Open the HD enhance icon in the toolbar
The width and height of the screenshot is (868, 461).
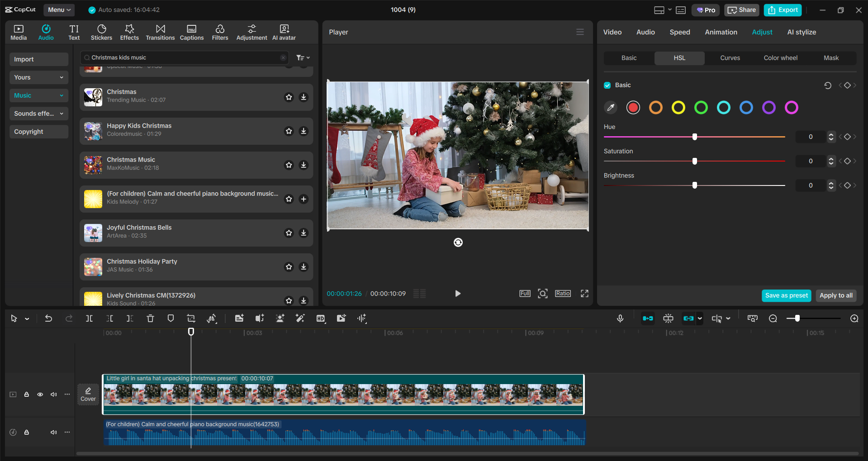pyautogui.click(x=321, y=318)
